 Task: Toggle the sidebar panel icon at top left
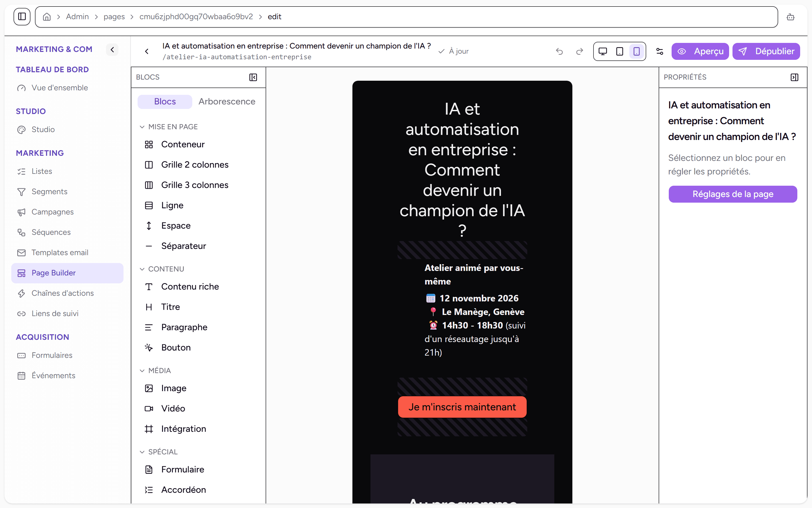point(22,16)
